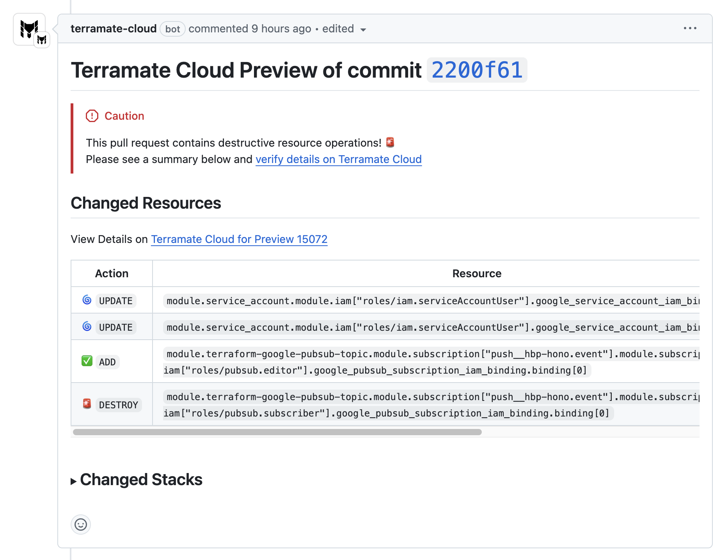Click the bot badge next to terramate-cloud
The image size is (728, 560).
click(172, 29)
